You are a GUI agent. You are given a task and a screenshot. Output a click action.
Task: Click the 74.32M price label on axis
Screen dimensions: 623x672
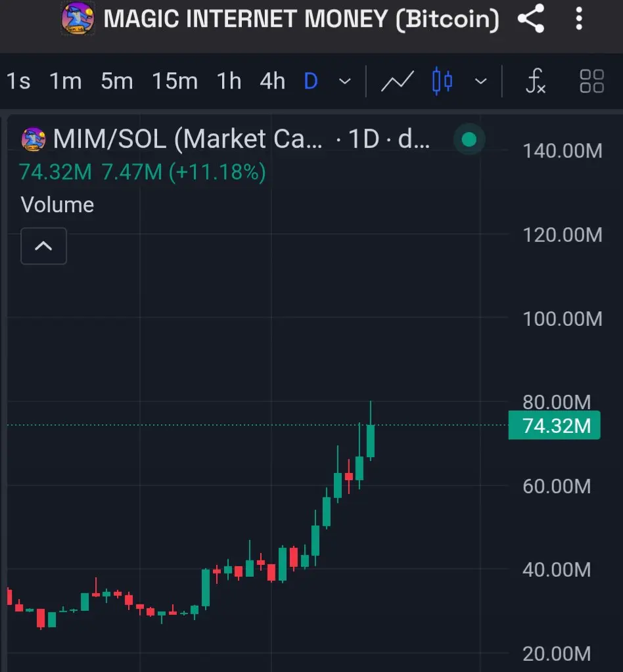coord(555,425)
